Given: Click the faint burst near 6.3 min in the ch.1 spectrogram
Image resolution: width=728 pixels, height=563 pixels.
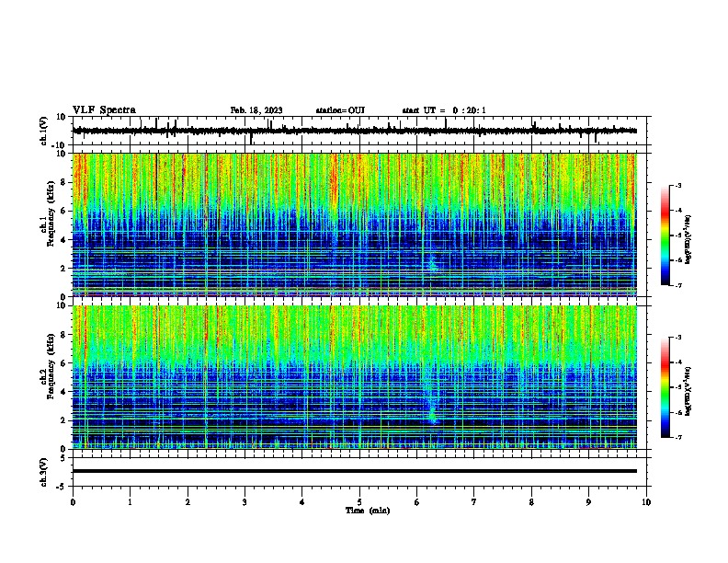Looking at the screenshot, I should (x=432, y=263).
